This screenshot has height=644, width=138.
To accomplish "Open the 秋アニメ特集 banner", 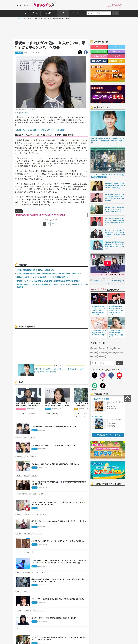I will [108, 94].
